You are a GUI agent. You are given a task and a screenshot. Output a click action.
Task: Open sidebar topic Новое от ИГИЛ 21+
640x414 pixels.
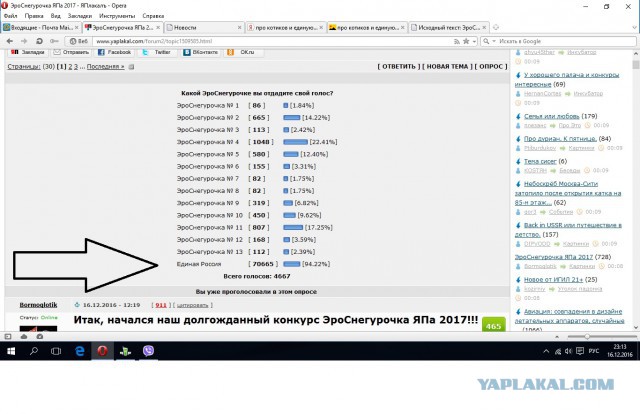click(553, 279)
